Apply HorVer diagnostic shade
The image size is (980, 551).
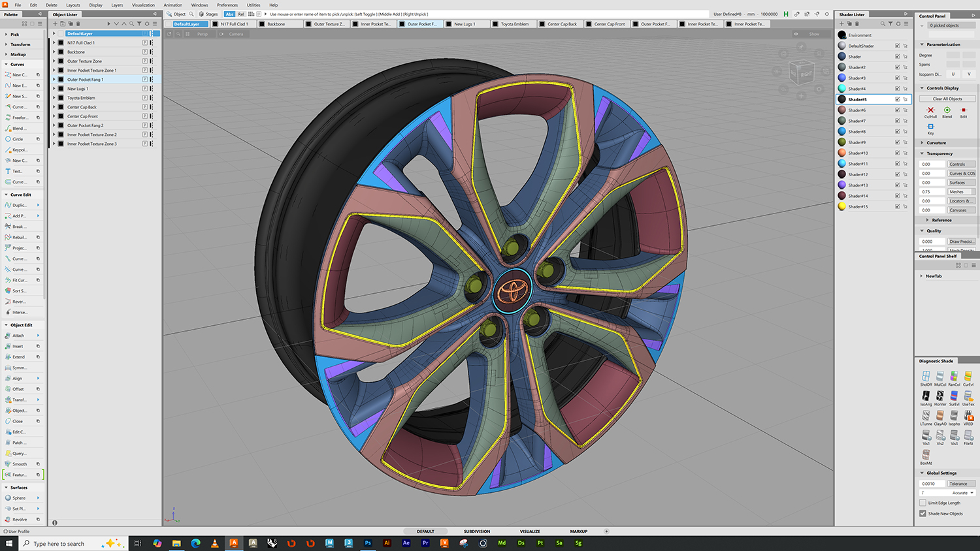click(x=940, y=398)
